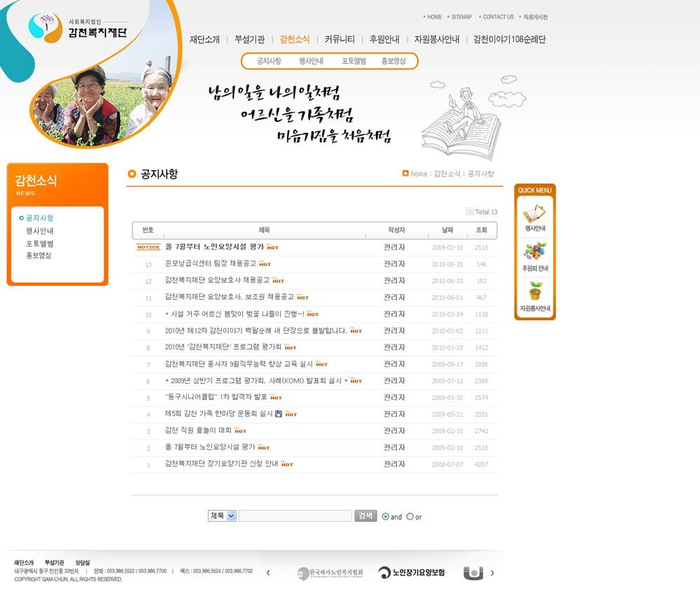Open 행사안내 notepad icon in Quick Menu
This screenshot has width=700, height=594.
click(535, 214)
